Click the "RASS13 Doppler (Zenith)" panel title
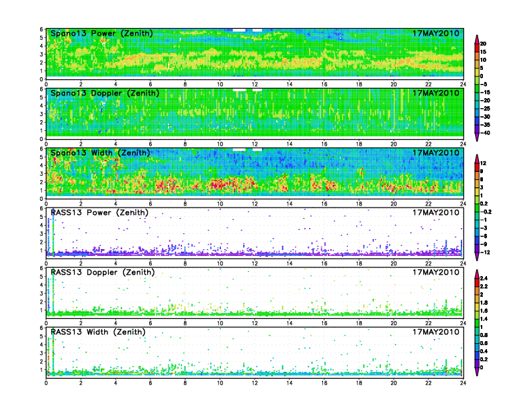Image resolution: width=532 pixels, height=411 pixels. [103, 272]
